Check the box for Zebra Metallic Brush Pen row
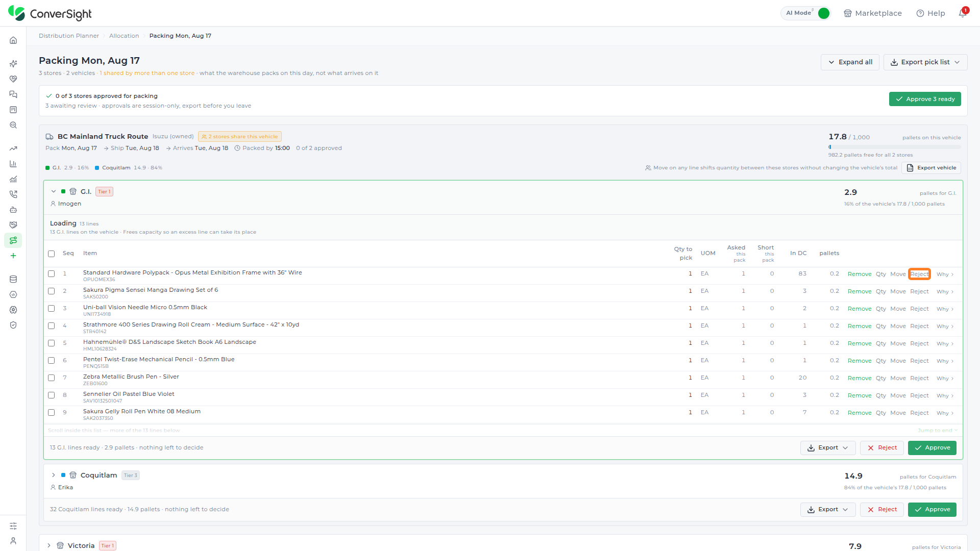 coord(52,378)
